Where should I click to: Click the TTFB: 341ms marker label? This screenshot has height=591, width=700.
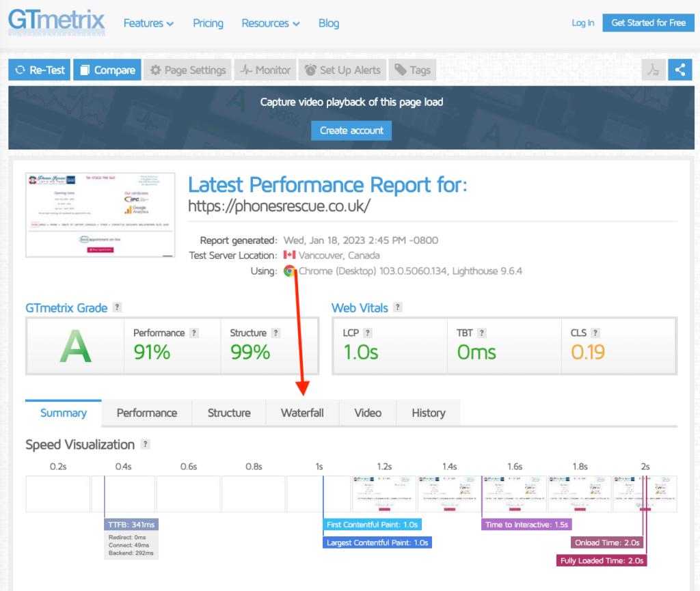[131, 525]
